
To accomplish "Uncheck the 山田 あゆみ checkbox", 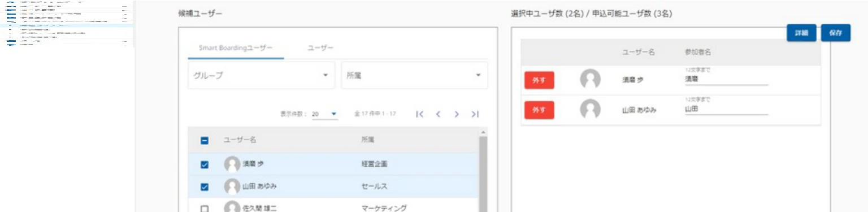I will click(205, 187).
